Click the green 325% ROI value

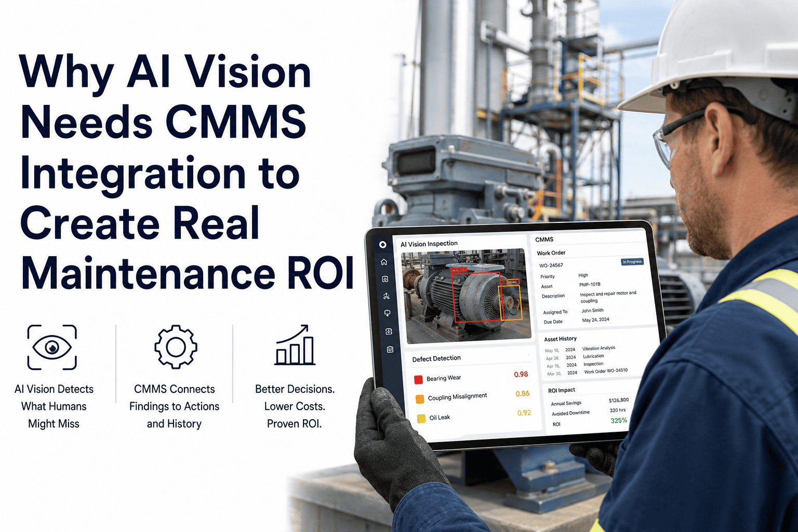[x=619, y=421]
